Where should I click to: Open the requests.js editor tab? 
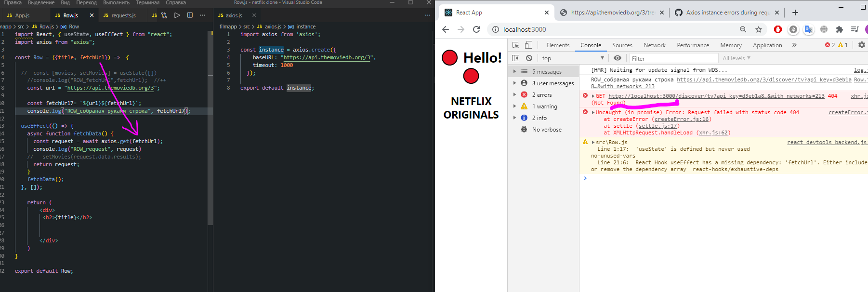(x=123, y=15)
